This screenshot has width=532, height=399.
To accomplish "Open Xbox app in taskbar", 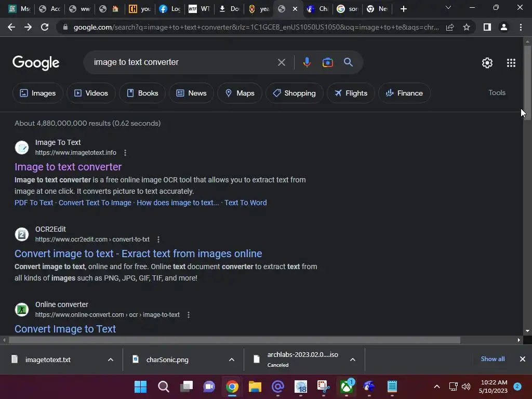I will [347, 387].
